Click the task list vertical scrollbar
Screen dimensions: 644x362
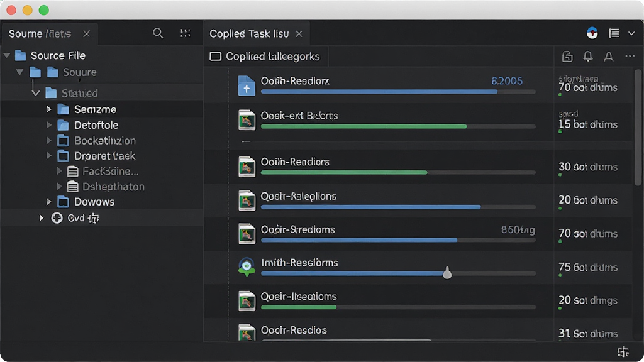click(638, 127)
